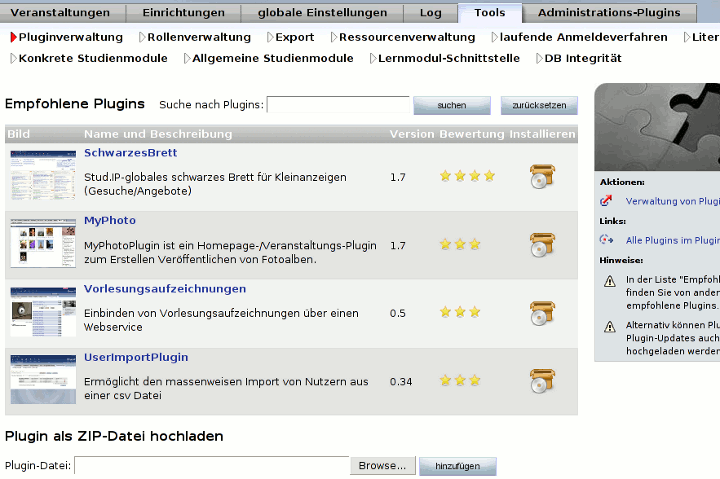Screen dimensions: 720x479
Task: Click the star rating of SchwarzesBrett
Action: click(x=467, y=177)
